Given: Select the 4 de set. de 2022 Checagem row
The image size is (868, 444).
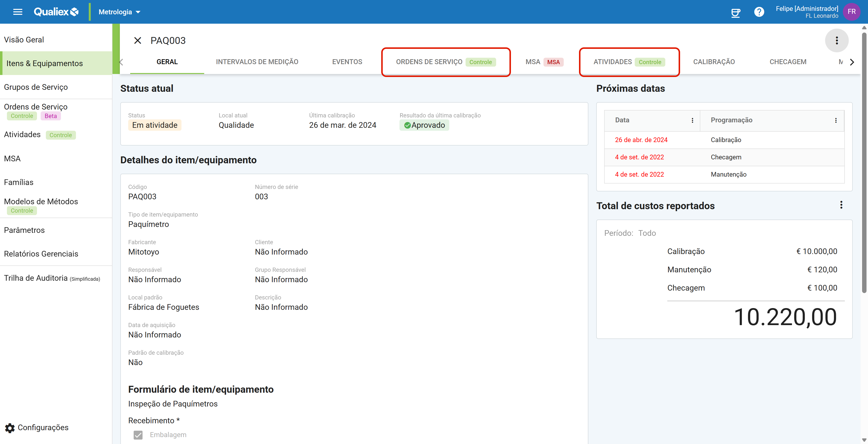Looking at the screenshot, I should tap(724, 157).
